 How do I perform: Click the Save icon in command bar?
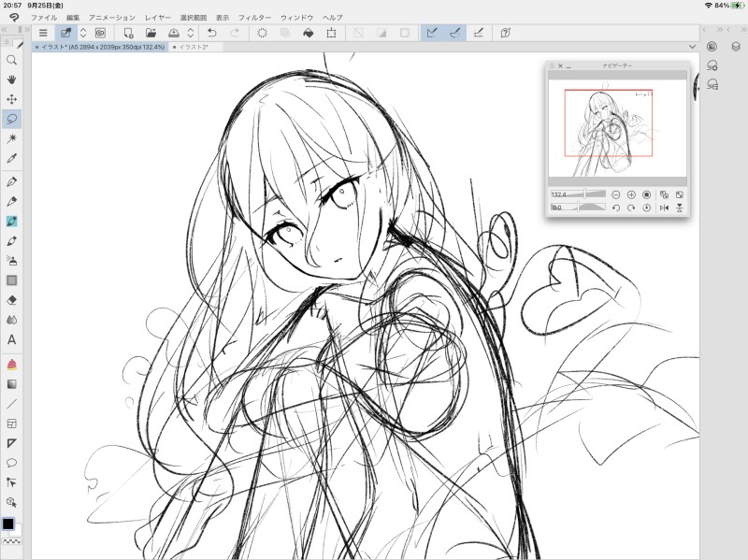[x=174, y=33]
